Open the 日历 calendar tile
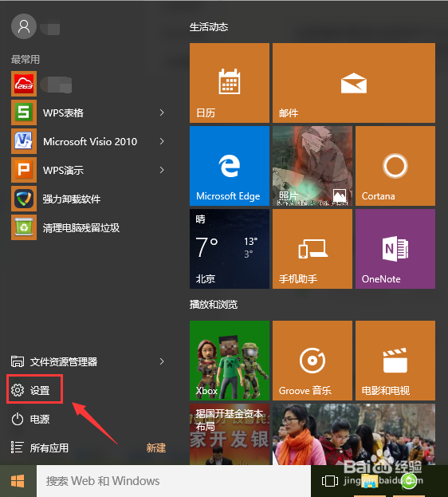Screen dimensions: 448x497 (230, 83)
